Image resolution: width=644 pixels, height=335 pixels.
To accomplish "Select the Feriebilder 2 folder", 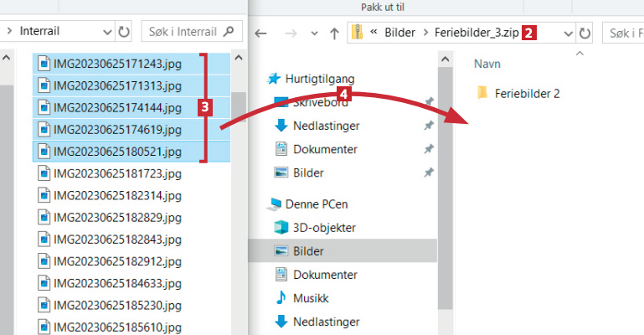I will pyautogui.click(x=527, y=93).
